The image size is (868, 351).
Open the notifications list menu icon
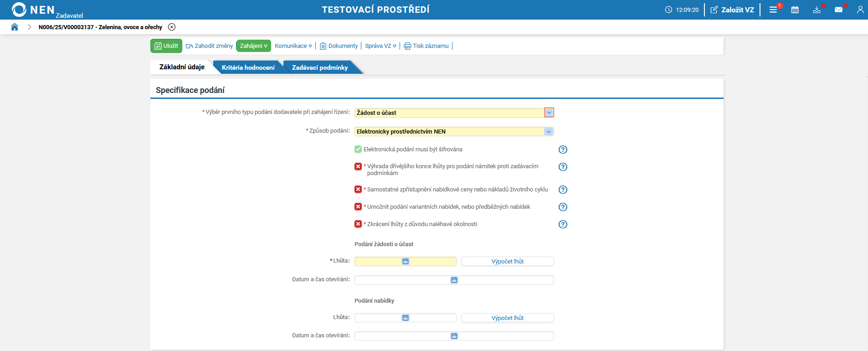pos(773,10)
